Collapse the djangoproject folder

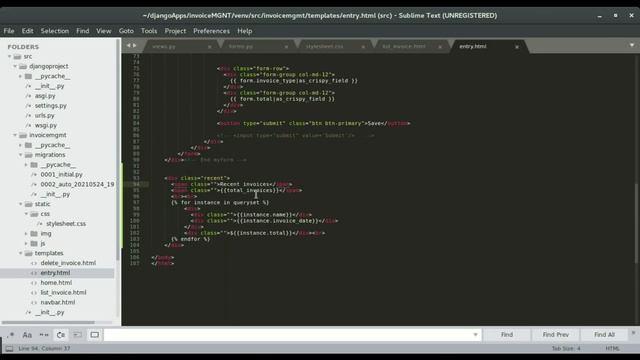point(15,67)
